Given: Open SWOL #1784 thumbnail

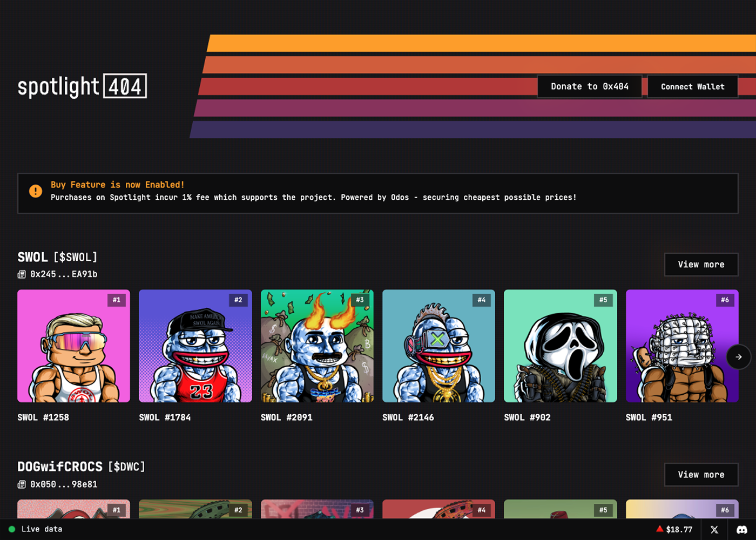Looking at the screenshot, I should pyautogui.click(x=195, y=346).
